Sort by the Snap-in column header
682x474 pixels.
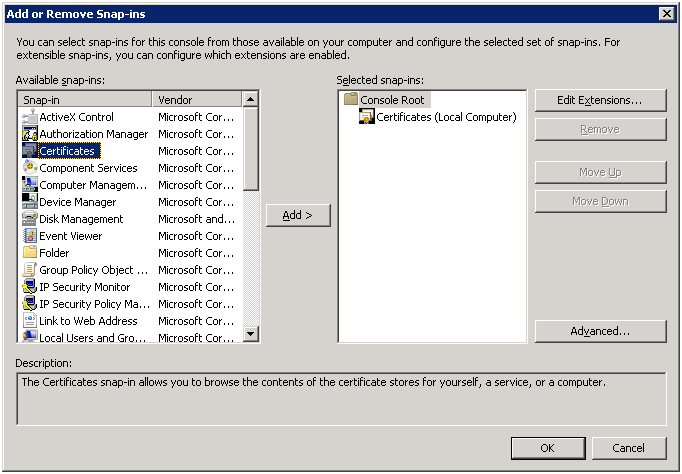[x=85, y=100]
